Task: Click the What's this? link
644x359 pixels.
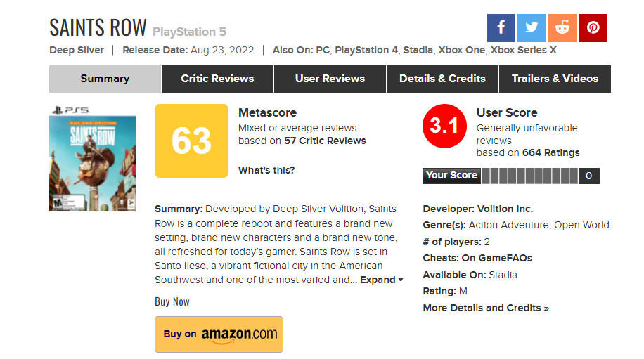Action: tap(266, 170)
